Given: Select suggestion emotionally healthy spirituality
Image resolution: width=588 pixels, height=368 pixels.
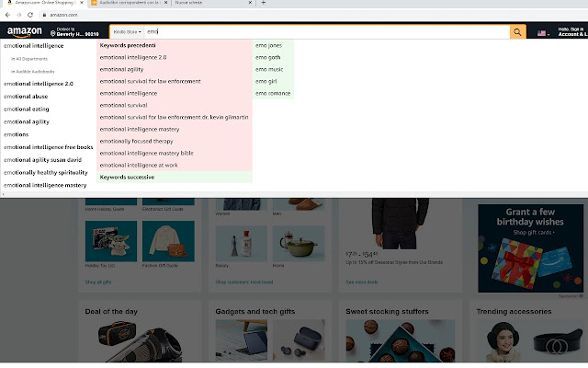Looking at the screenshot, I should click(x=45, y=173).
